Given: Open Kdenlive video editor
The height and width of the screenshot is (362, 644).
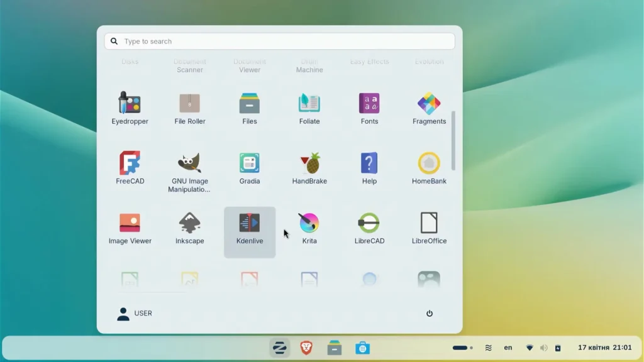Looking at the screenshot, I should point(249,233).
